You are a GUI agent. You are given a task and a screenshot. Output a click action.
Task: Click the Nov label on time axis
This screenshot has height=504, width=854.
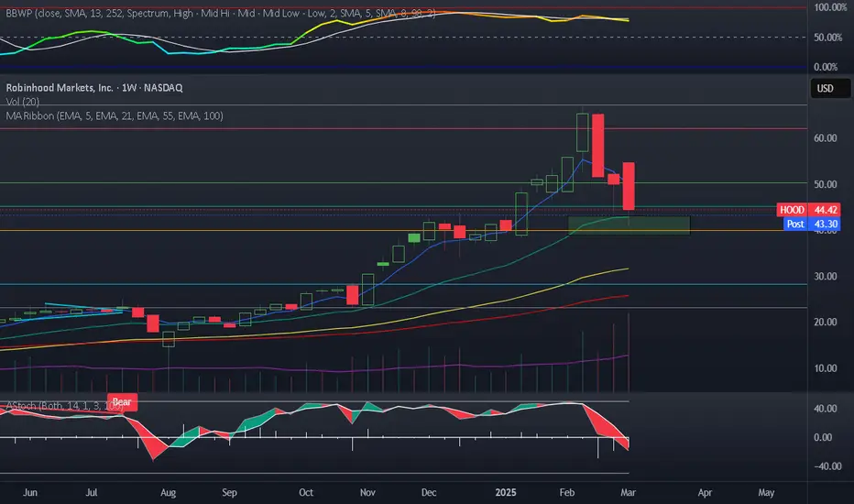pos(367,493)
